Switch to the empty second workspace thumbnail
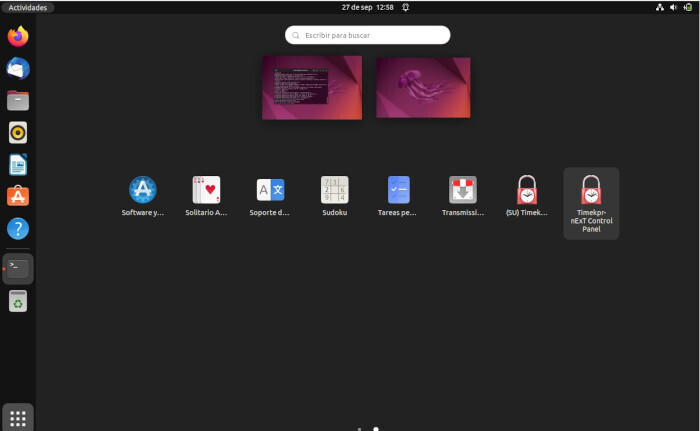Viewport: 700px width, 431px height. pyautogui.click(x=423, y=87)
